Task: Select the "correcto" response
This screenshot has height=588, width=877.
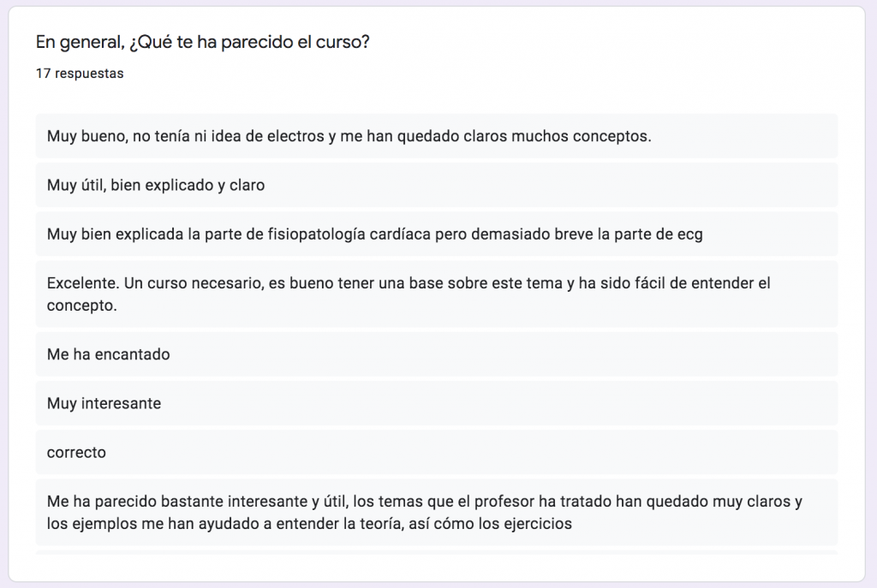Action: [x=436, y=452]
